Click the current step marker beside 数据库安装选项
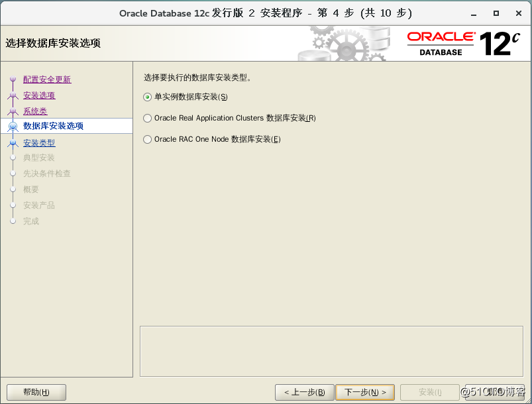The height and width of the screenshot is (404, 532). click(13, 126)
